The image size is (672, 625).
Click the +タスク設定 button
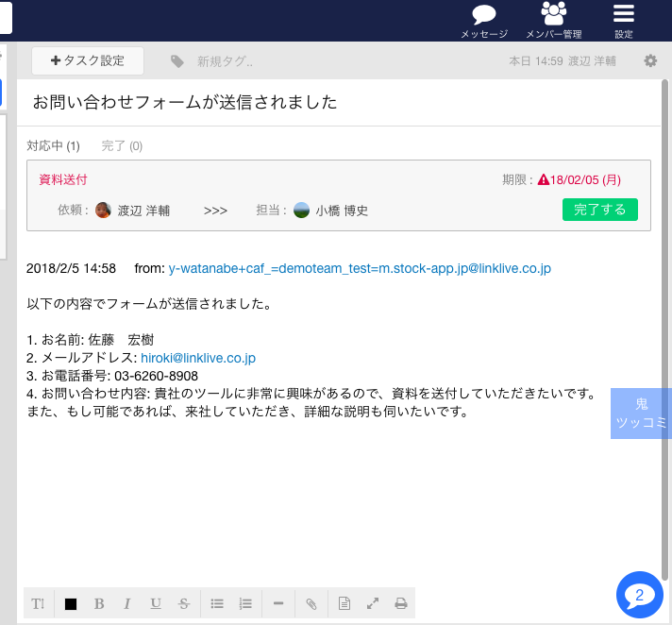coord(88,60)
